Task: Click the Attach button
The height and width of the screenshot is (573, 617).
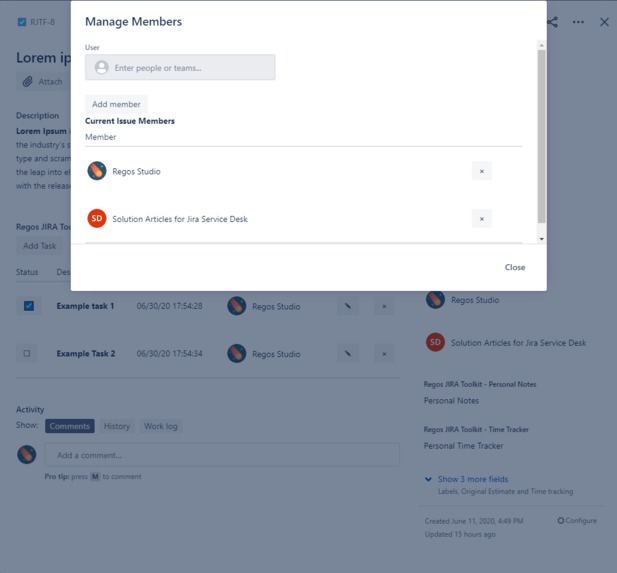Action: pos(42,81)
